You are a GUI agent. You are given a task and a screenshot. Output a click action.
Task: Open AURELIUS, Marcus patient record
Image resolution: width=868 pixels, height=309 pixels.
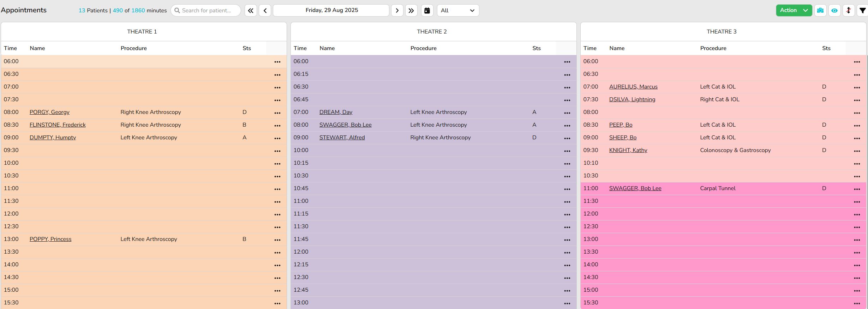pyautogui.click(x=633, y=87)
